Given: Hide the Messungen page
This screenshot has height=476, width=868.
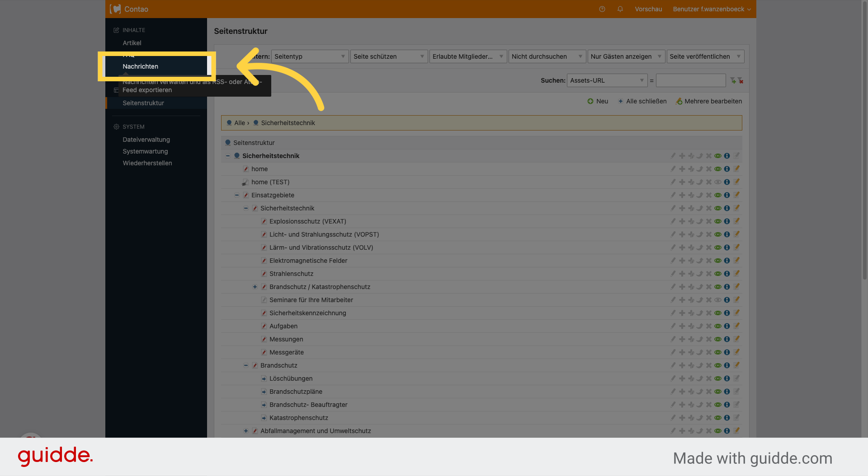Looking at the screenshot, I should click(x=718, y=339).
